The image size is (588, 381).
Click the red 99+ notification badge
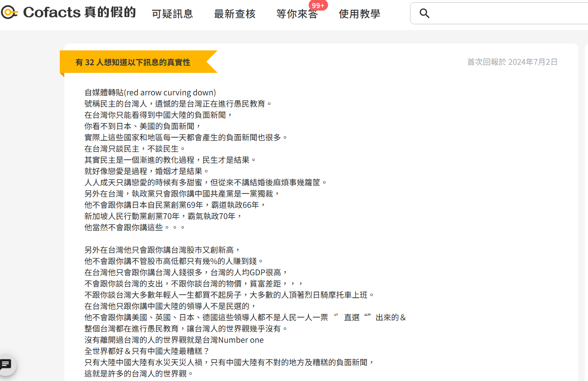click(x=318, y=5)
